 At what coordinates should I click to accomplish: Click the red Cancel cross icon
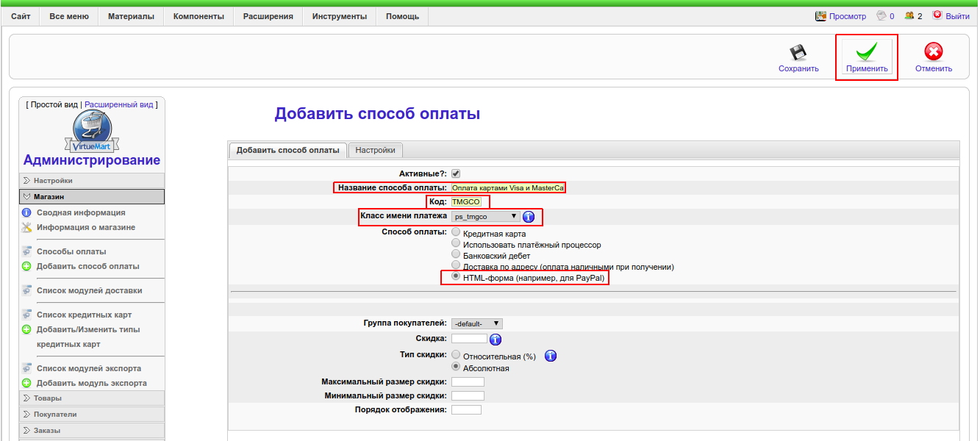pos(933,51)
